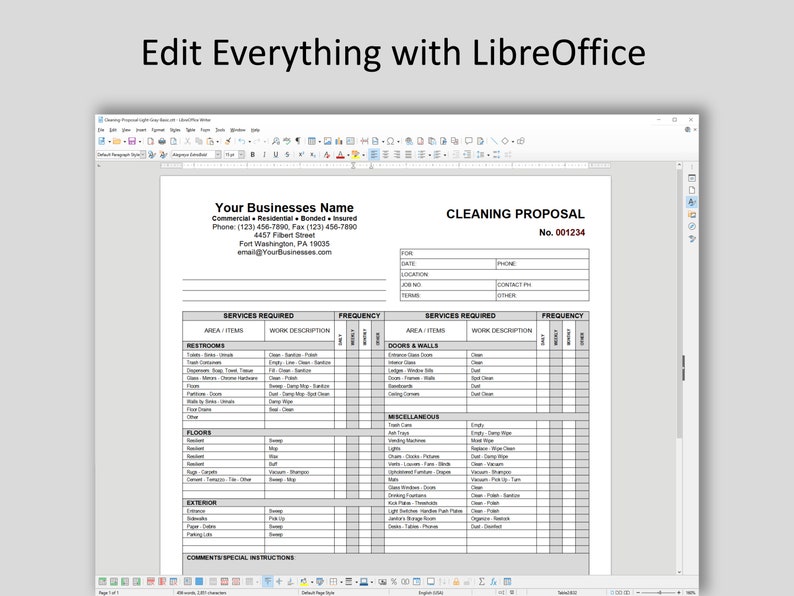
Task: Toggle Formatting Marks pilcrow
Action: click(x=298, y=141)
